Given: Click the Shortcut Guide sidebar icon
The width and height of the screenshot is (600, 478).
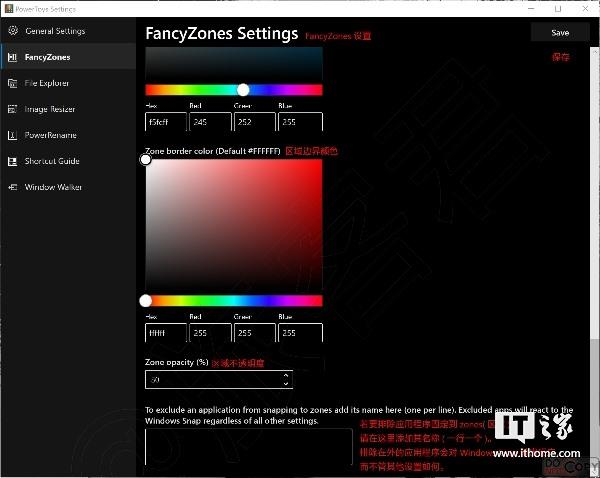Looking at the screenshot, I should coord(13,161).
